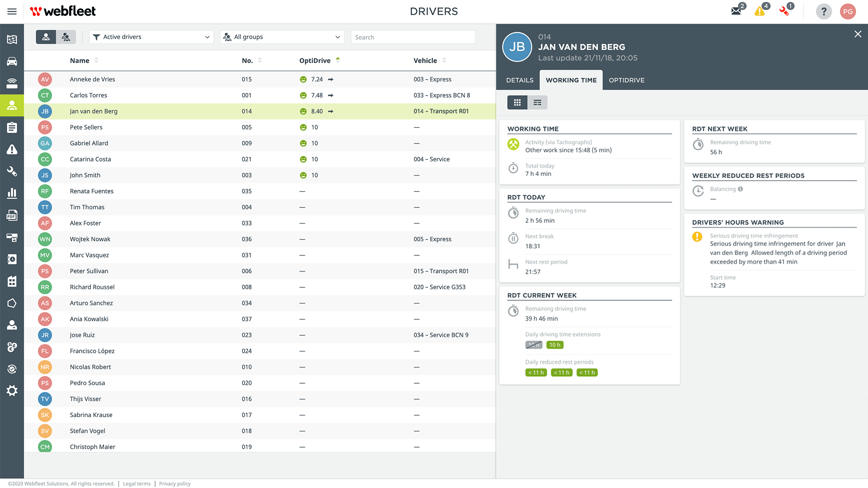Switch to single driver view toggle
The height and width of the screenshot is (488, 868).
click(46, 37)
